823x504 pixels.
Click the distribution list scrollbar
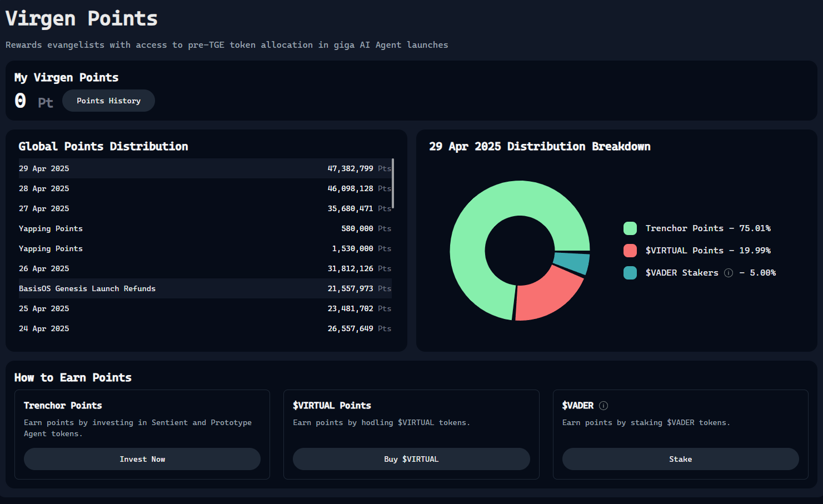393,183
